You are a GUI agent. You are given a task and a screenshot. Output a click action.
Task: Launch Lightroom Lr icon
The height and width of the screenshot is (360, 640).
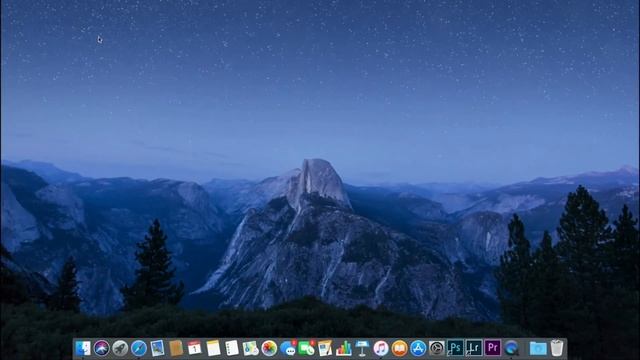[x=474, y=348]
